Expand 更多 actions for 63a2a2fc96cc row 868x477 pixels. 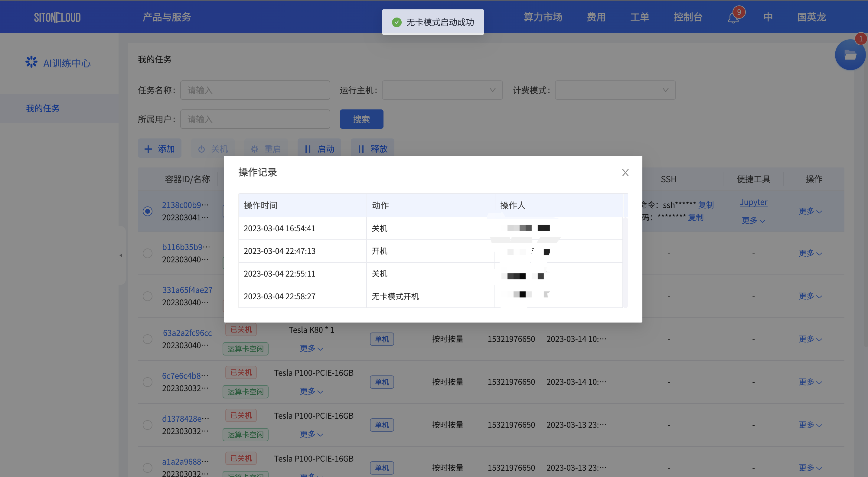pos(810,339)
